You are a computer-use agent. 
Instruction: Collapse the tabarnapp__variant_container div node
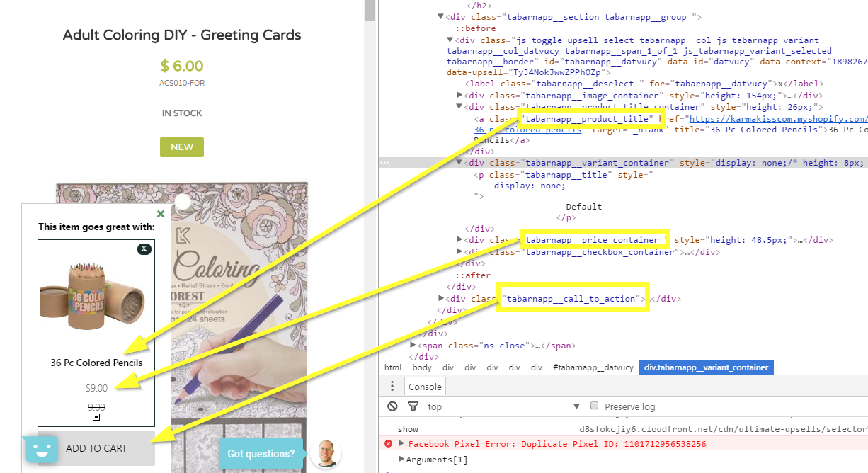click(x=460, y=162)
